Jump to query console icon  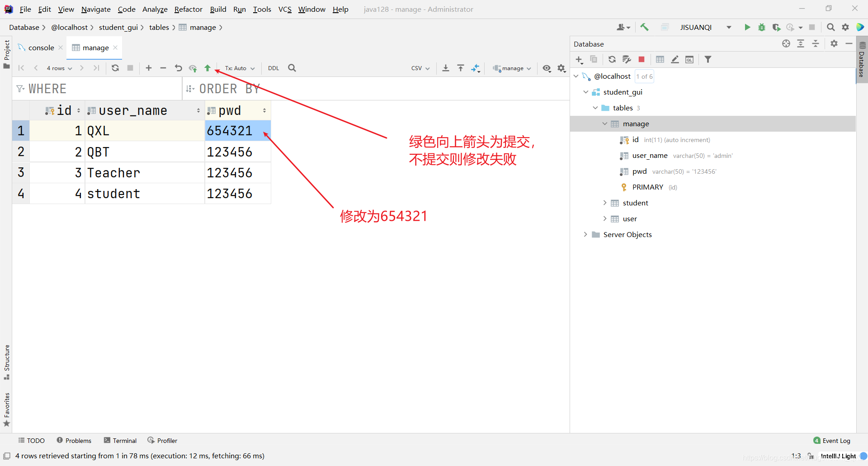click(689, 60)
